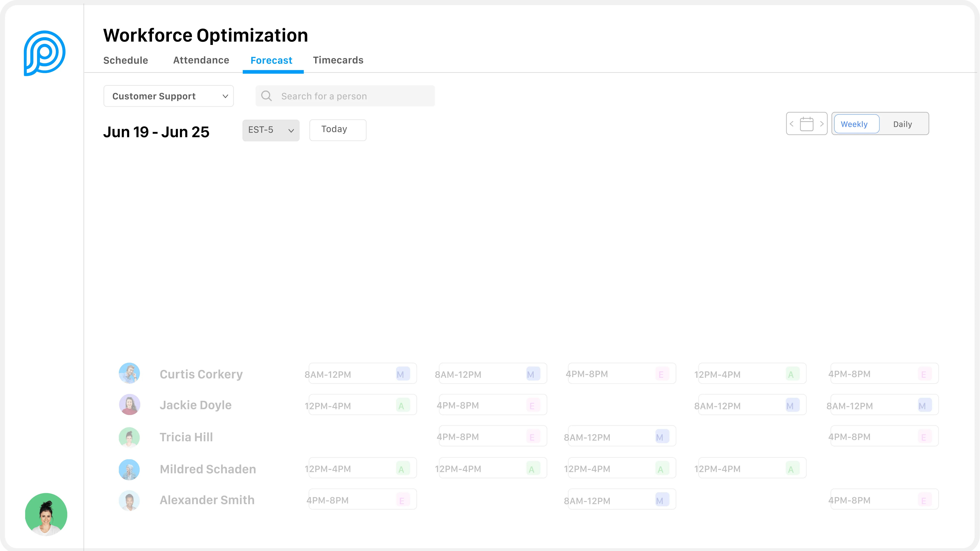Click Curtis Corkery's avatar

coord(129,373)
